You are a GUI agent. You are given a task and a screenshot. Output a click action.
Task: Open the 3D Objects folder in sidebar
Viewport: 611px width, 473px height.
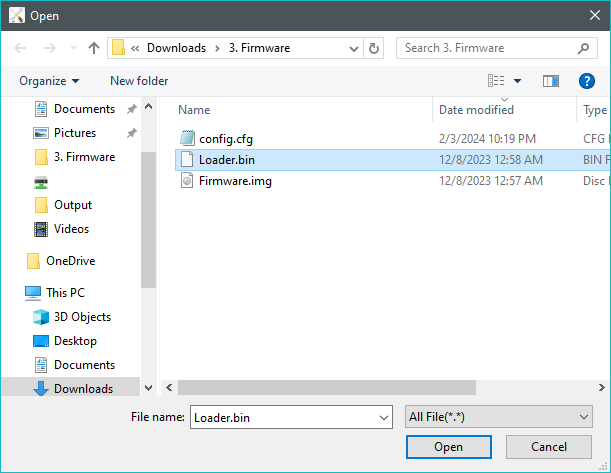82,317
